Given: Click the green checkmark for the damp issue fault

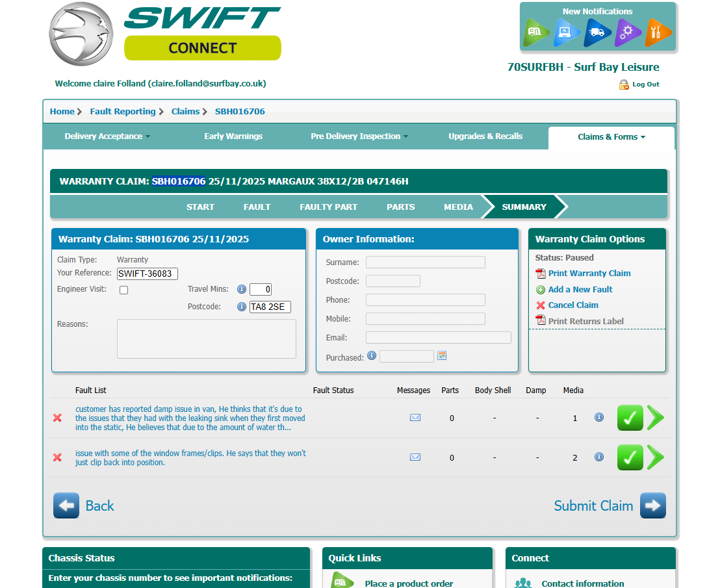Looking at the screenshot, I should (x=630, y=418).
